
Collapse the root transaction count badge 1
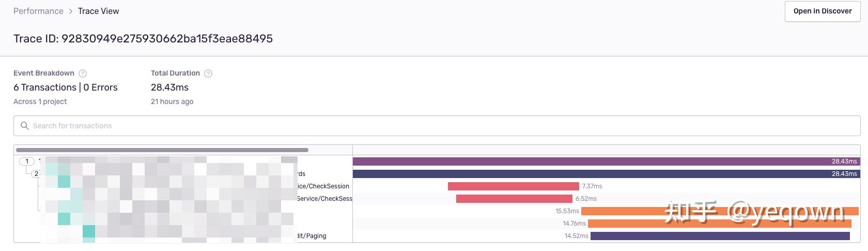(x=27, y=161)
